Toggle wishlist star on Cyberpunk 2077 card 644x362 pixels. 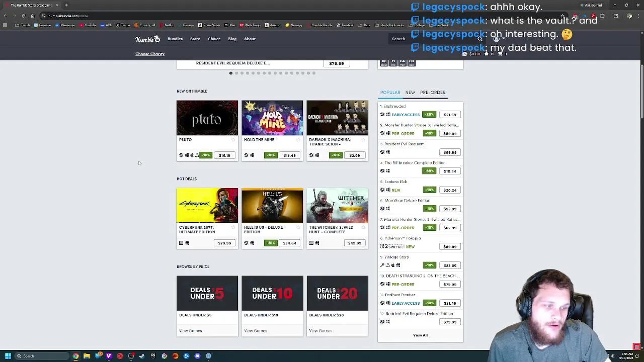(x=233, y=227)
